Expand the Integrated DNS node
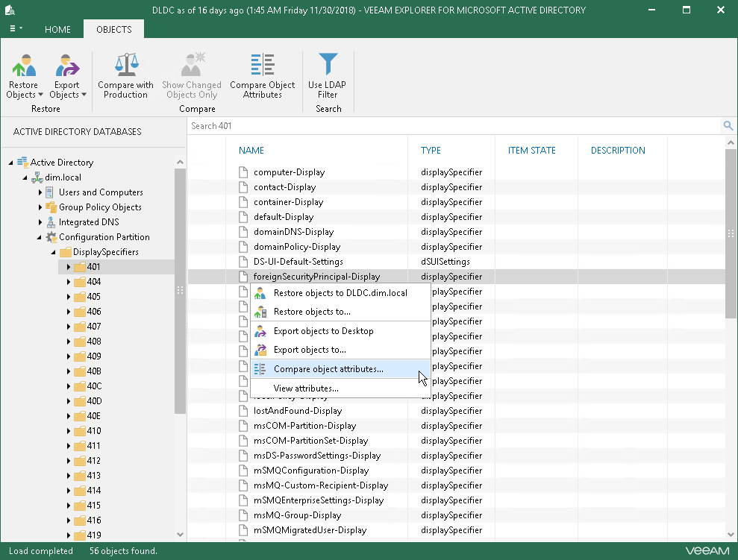This screenshot has width=738, height=560. pos(40,222)
